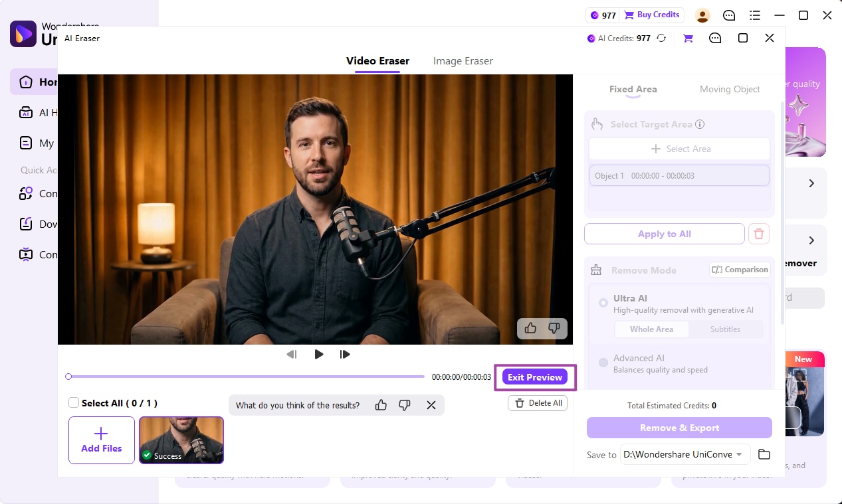Click the Select Target Area hand icon
The width and height of the screenshot is (842, 504).
point(597,124)
